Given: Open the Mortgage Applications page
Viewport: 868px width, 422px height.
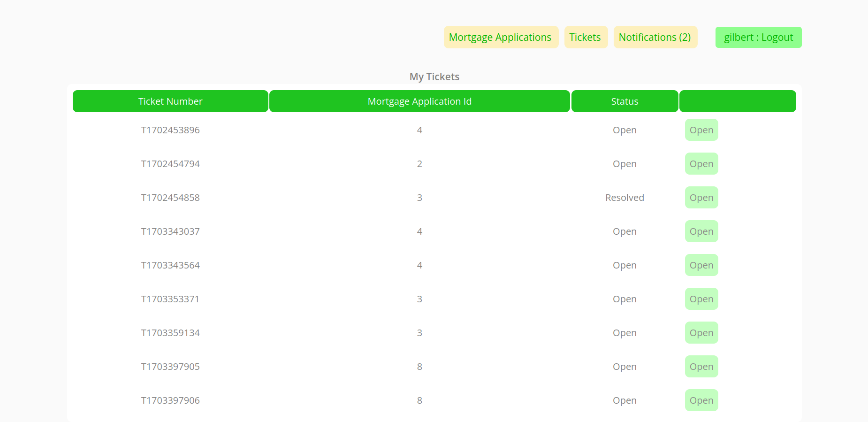Looking at the screenshot, I should pyautogui.click(x=501, y=37).
